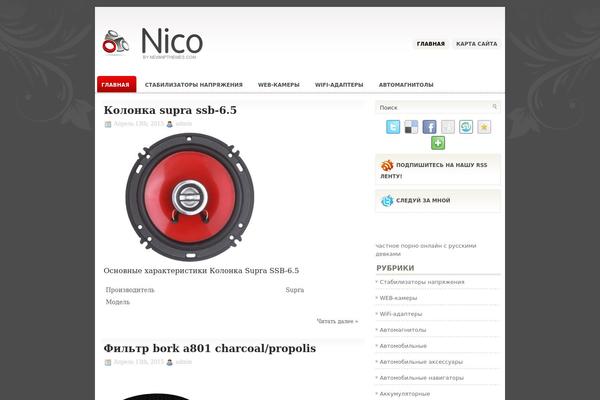Click 'Производитель' table cell
The width and height of the screenshot is (600, 400).
click(x=130, y=290)
